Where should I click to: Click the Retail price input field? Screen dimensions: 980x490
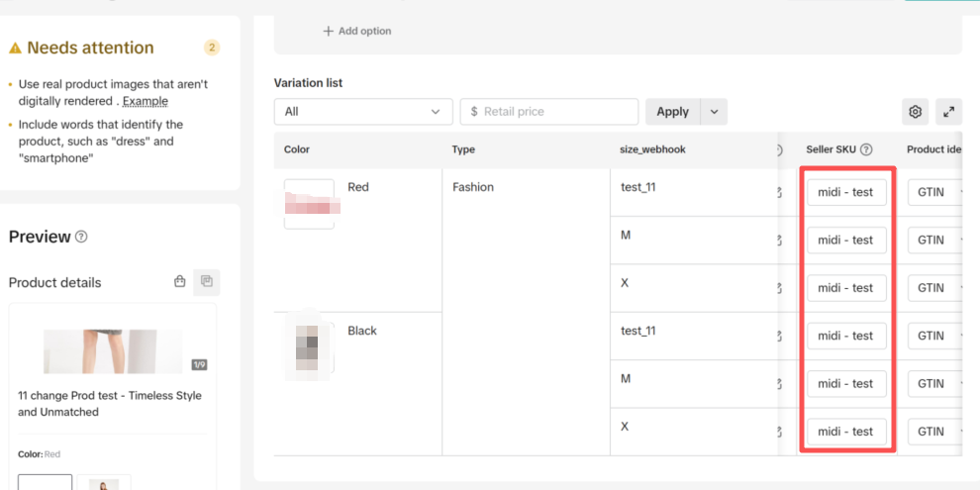549,111
